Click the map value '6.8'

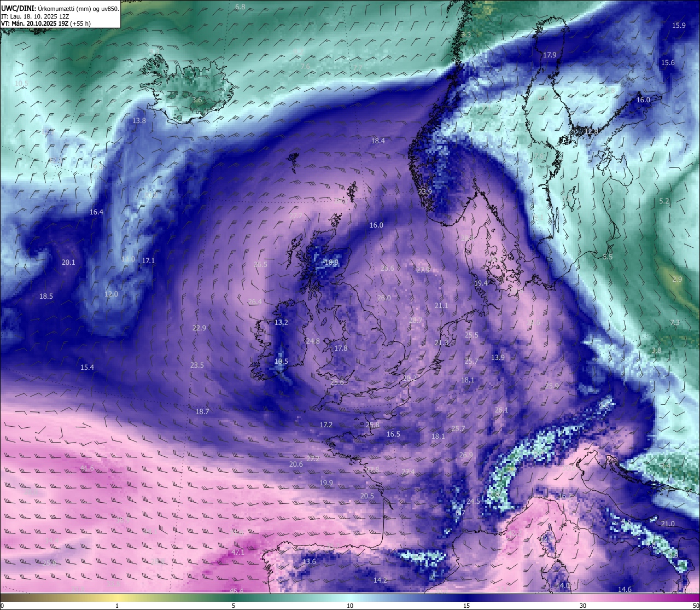click(x=240, y=7)
